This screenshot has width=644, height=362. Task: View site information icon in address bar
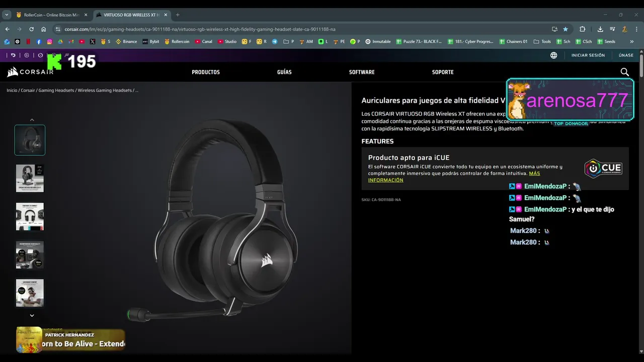pyautogui.click(x=57, y=29)
